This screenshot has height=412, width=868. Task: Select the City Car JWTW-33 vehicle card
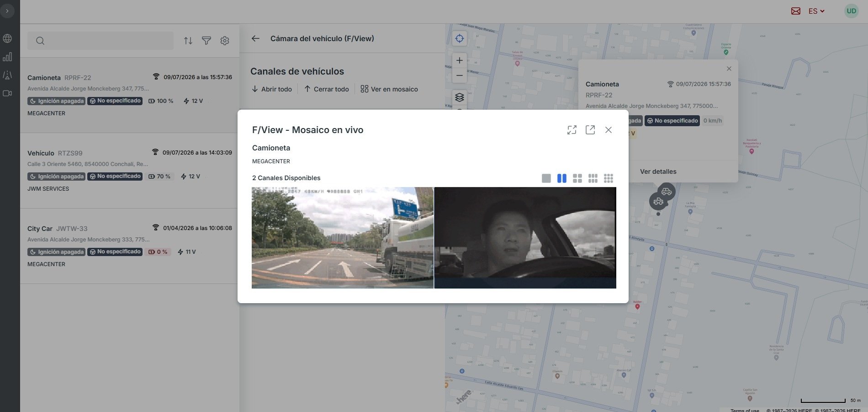pos(130,246)
